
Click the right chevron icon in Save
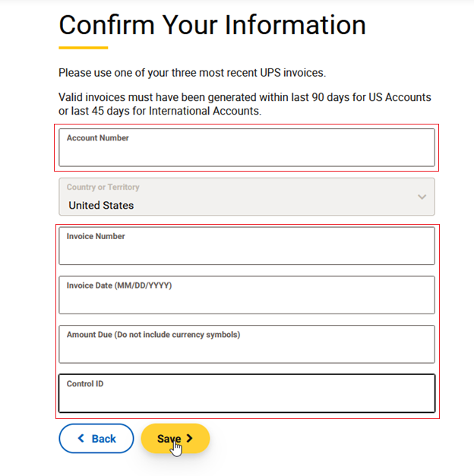pyautogui.click(x=190, y=439)
